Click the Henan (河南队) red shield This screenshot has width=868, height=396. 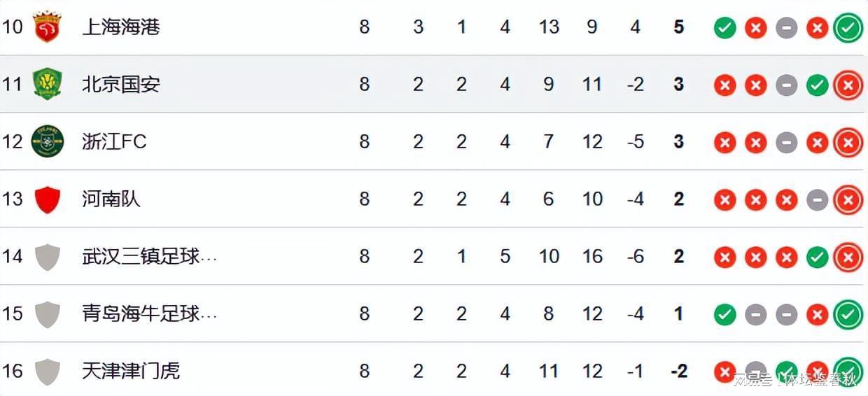point(47,199)
